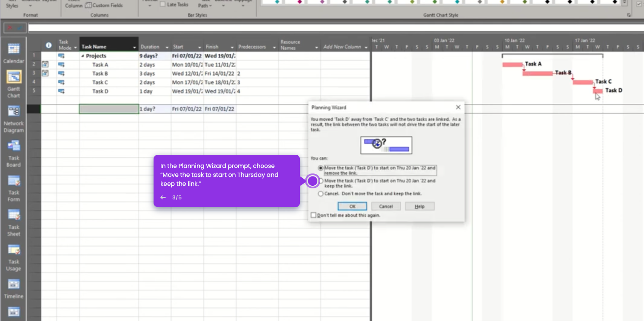644x321 pixels.
Task: Open the Timeline view
Action: coord(14,288)
